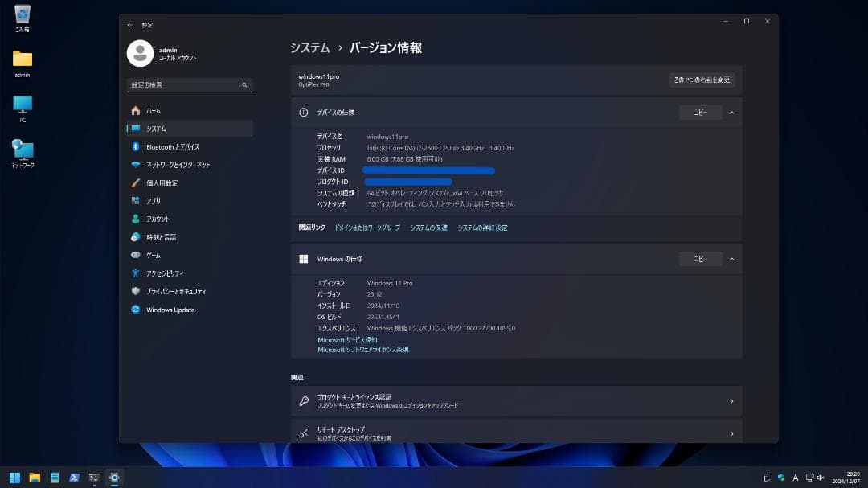
Task: Click この PC の名前を変更 button
Action: (x=702, y=80)
